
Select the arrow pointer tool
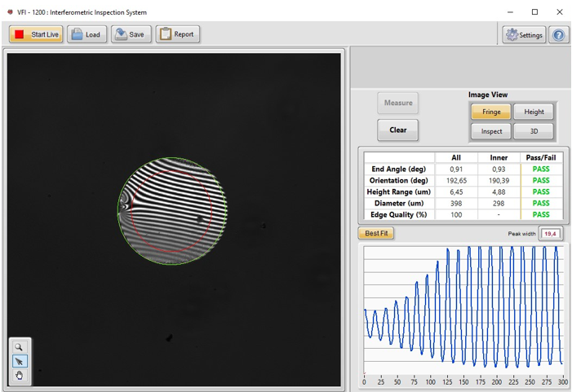20,361
